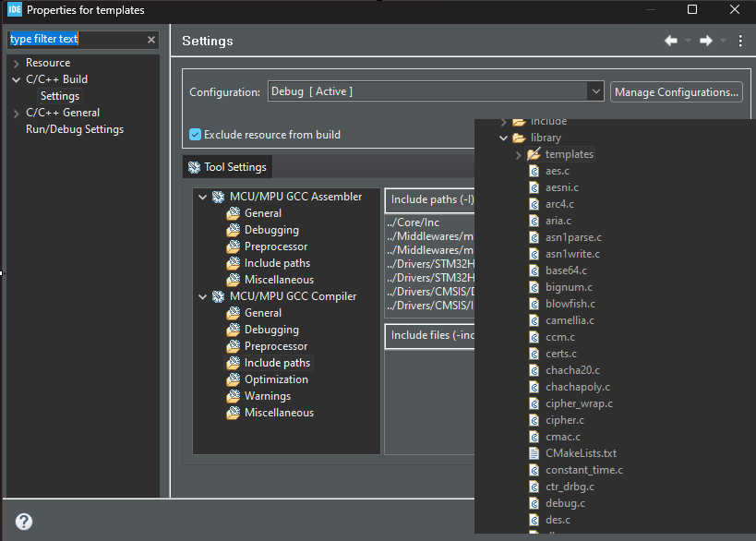Toggle Exclude resource from build checkbox
Viewport: 756px width, 541px height.
[196, 135]
